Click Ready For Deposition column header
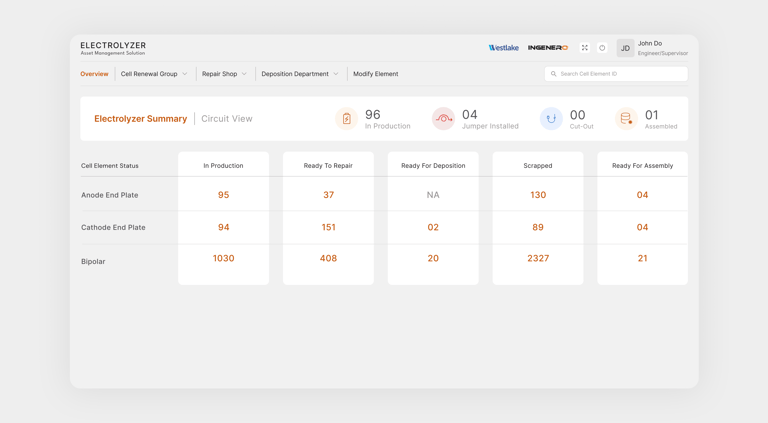 [x=433, y=165]
